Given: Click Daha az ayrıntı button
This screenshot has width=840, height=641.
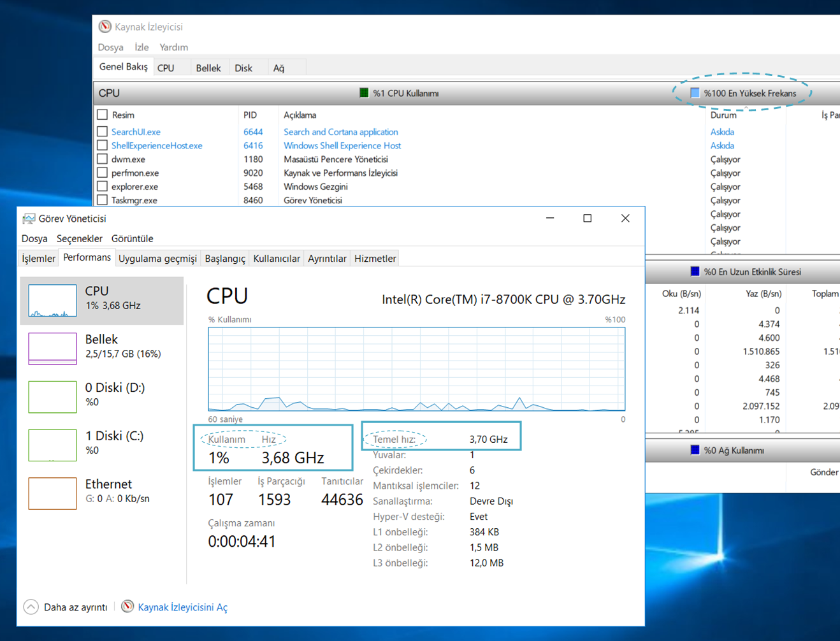Looking at the screenshot, I should point(75,607).
